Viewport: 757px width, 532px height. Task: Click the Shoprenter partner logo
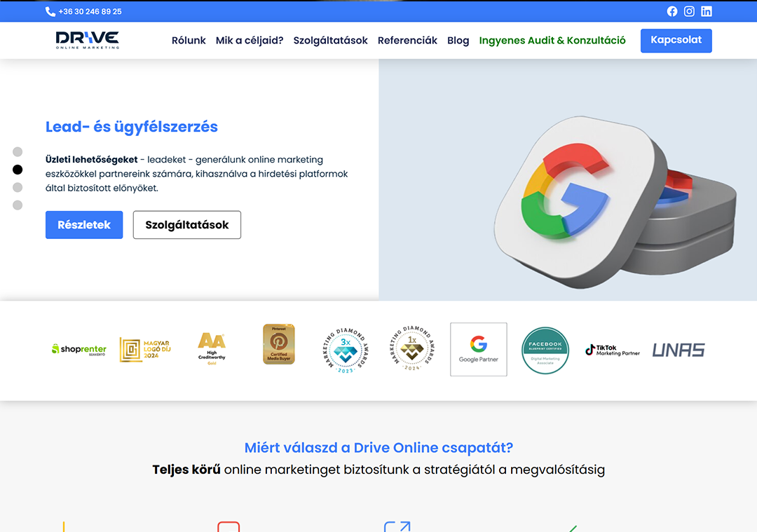[79, 349]
